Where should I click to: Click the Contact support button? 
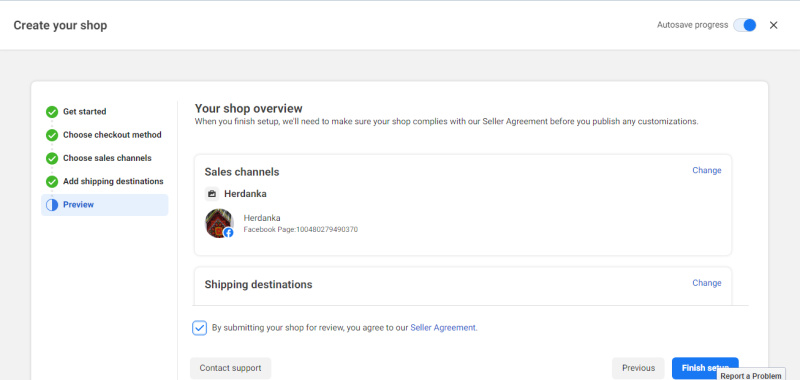tap(231, 368)
